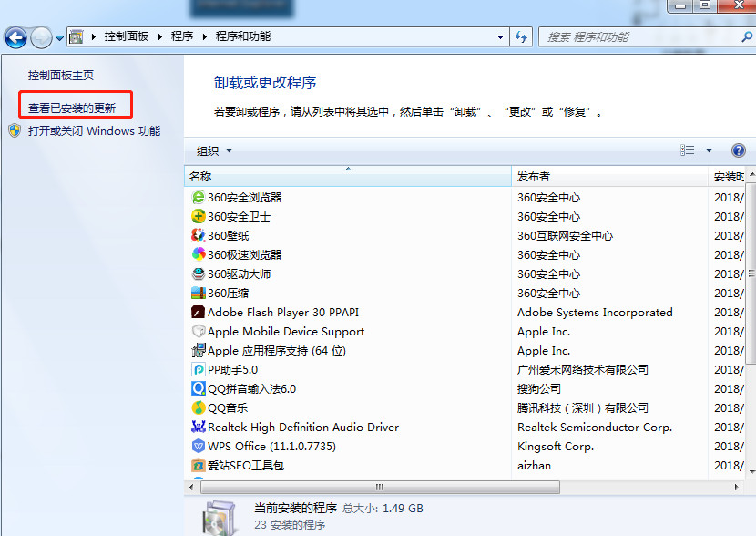Click the 360驱动大师 icon

click(x=199, y=273)
